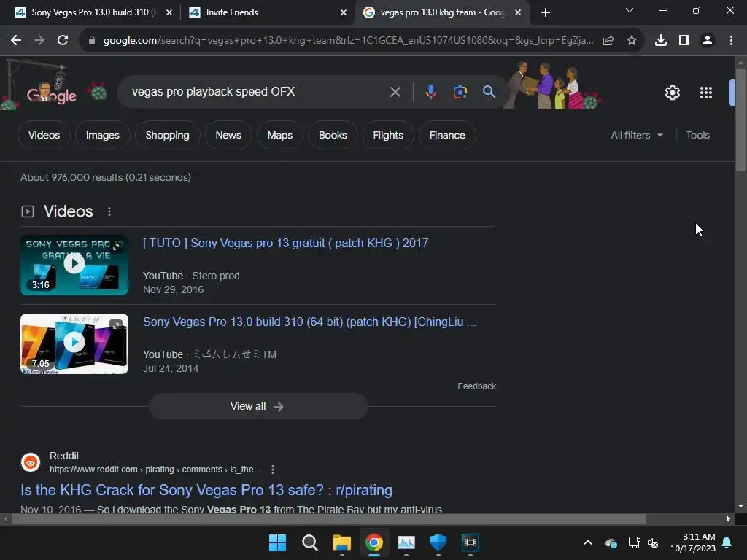Open tab search chevron
Viewport: 747px width, 560px height.
630,10
